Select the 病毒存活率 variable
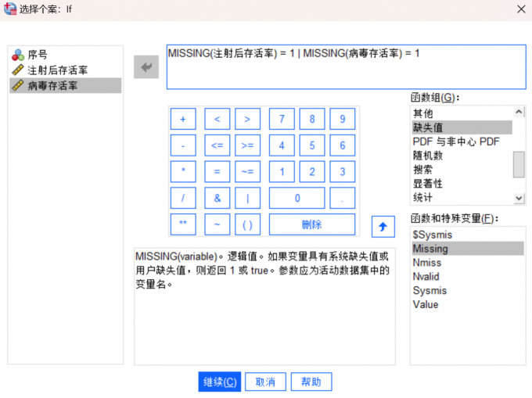532x398 pixels. click(x=52, y=85)
